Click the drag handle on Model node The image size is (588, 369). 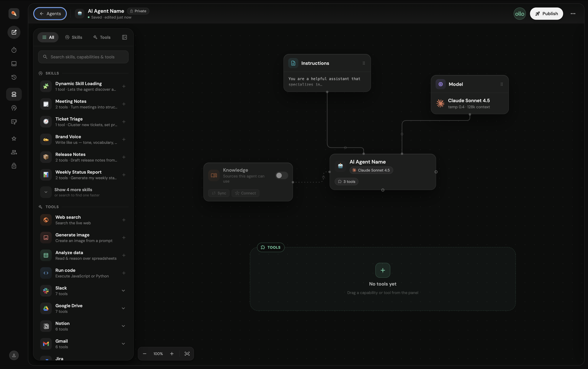(501, 84)
